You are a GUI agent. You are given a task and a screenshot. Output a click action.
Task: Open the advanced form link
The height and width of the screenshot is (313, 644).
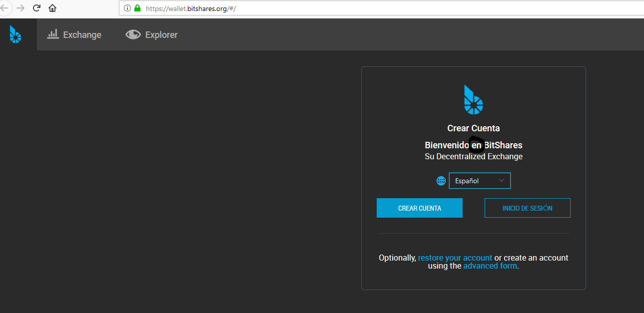pyautogui.click(x=490, y=266)
